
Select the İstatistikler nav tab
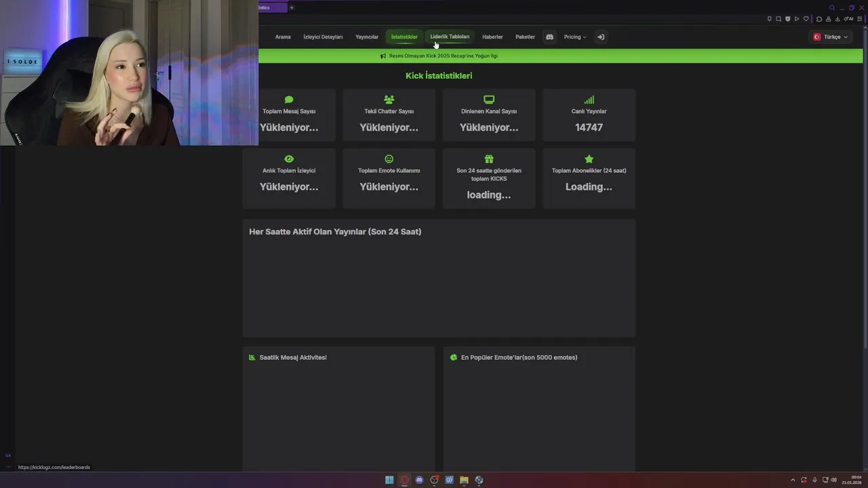404,37
